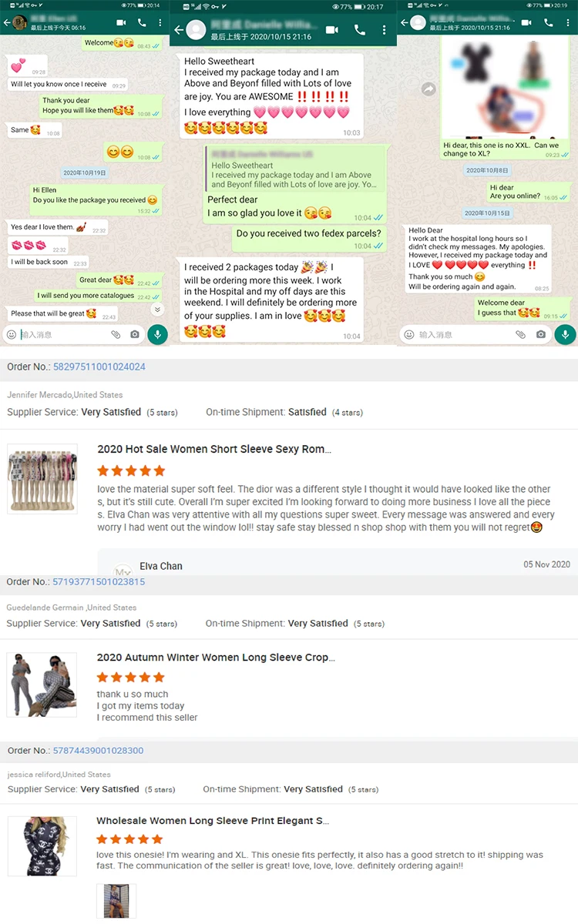Tap video call icon in Danielle chat
This screenshot has width=578, height=924.
[332, 30]
